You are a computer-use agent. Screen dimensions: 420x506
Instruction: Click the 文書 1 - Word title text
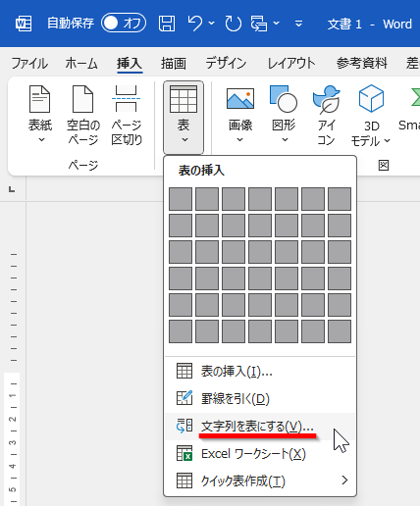370,24
